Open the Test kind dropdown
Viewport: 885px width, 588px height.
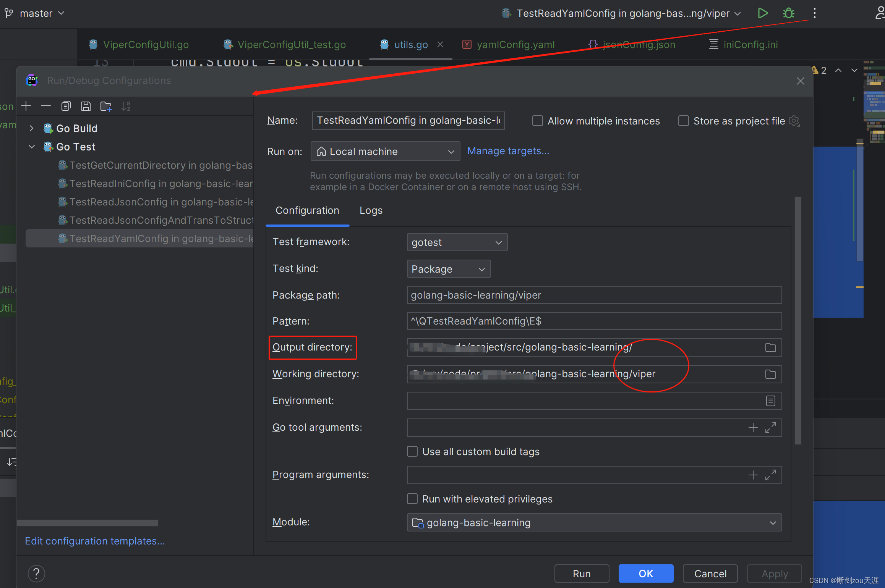click(x=449, y=269)
